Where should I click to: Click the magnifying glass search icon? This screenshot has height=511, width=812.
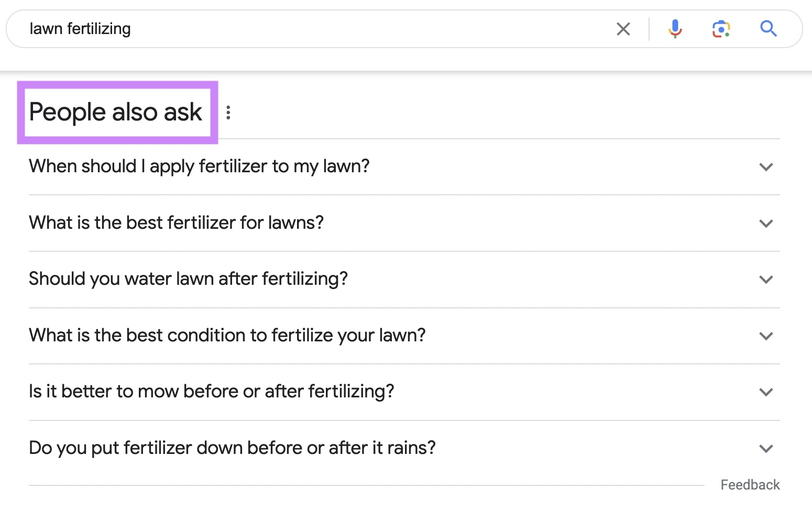[768, 29]
